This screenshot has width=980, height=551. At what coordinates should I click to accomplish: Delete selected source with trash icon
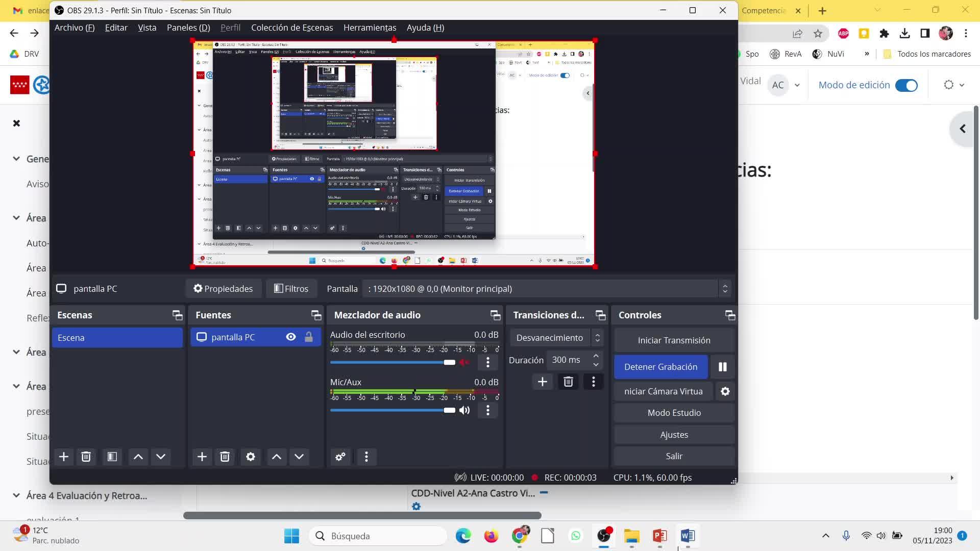225,457
